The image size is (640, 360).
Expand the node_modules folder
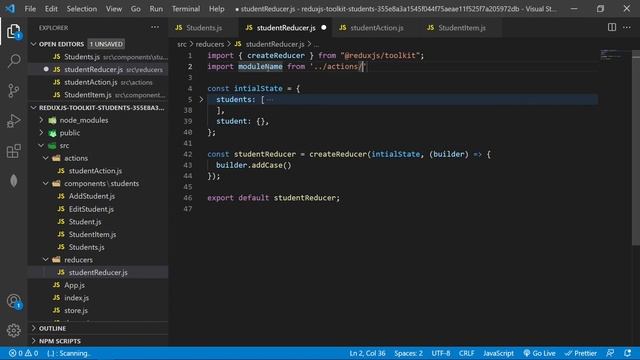pos(41,120)
